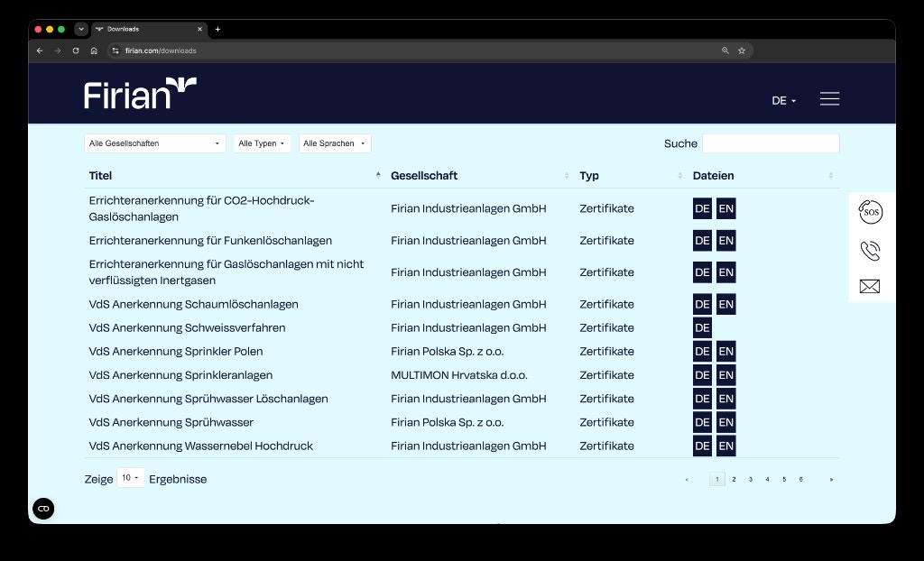Download EN file for Funkenlöschanlagen
Screen dimensions: 924x561
[x=726, y=241]
